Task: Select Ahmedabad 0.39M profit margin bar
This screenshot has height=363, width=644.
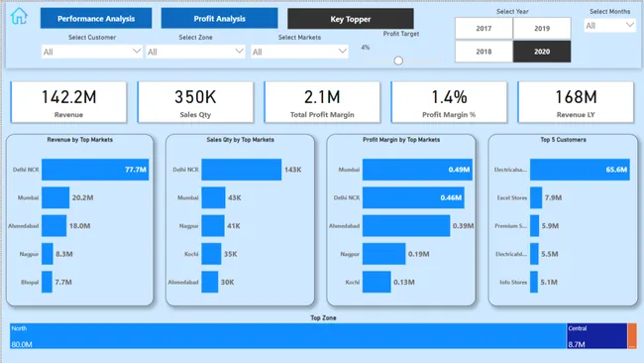Action: 406,226
